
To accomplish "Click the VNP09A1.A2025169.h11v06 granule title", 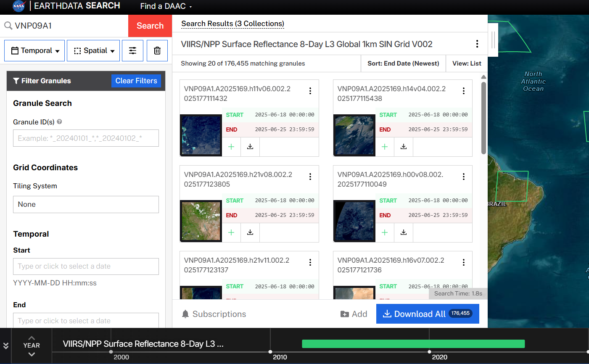I will 237,94.
